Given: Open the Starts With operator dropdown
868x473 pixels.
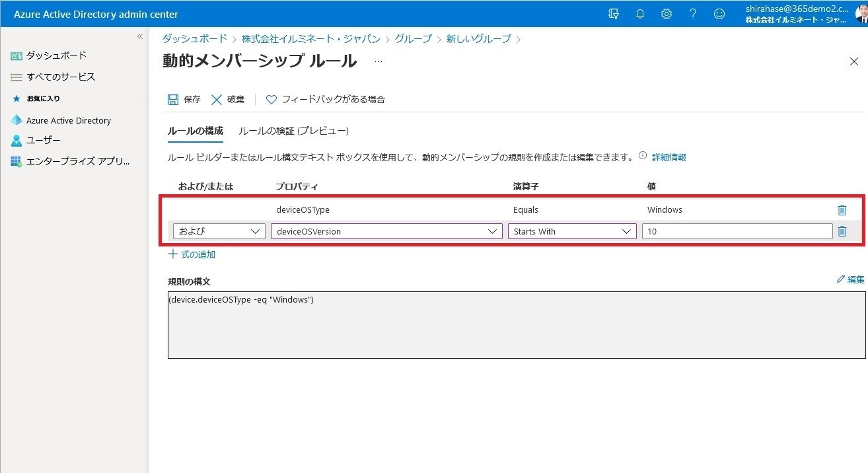Looking at the screenshot, I should click(572, 231).
